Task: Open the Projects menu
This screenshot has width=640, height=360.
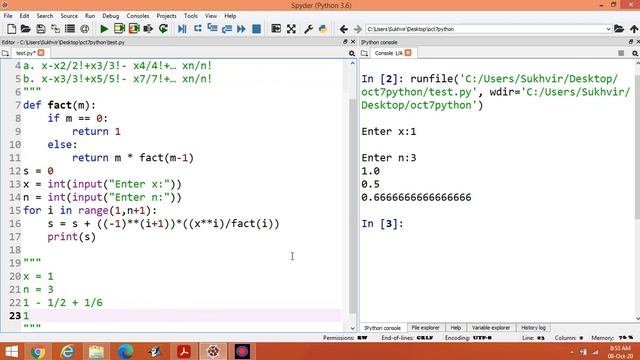Action: (167, 16)
